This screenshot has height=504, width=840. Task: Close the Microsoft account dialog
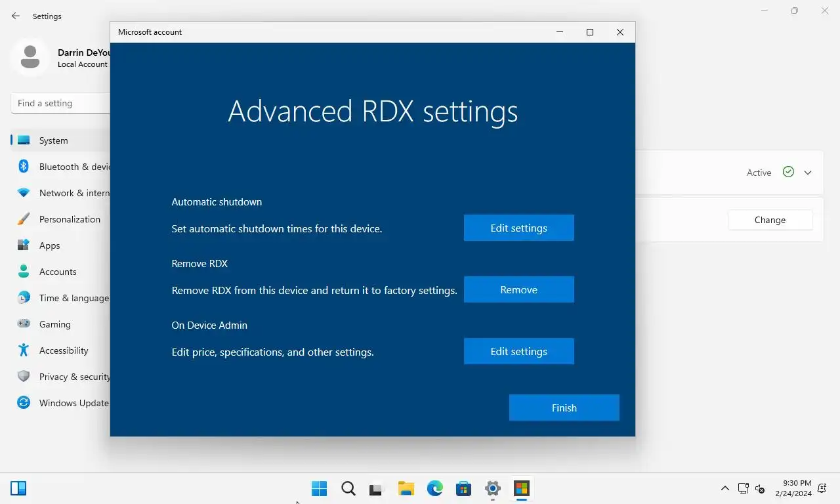pyautogui.click(x=620, y=32)
